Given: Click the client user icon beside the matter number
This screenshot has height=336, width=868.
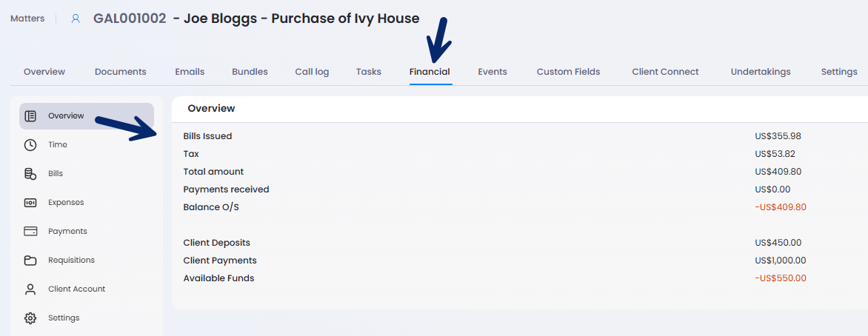Looking at the screenshot, I should pos(76,19).
